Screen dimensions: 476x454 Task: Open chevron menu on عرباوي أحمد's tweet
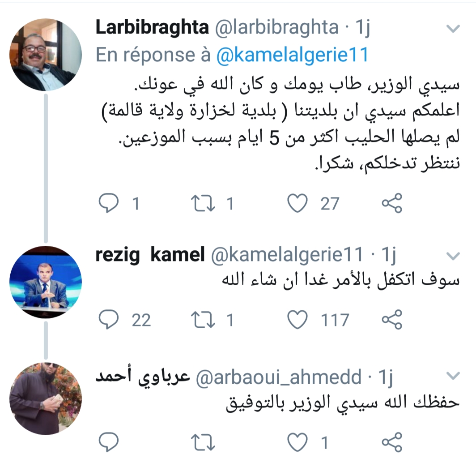coord(453,375)
